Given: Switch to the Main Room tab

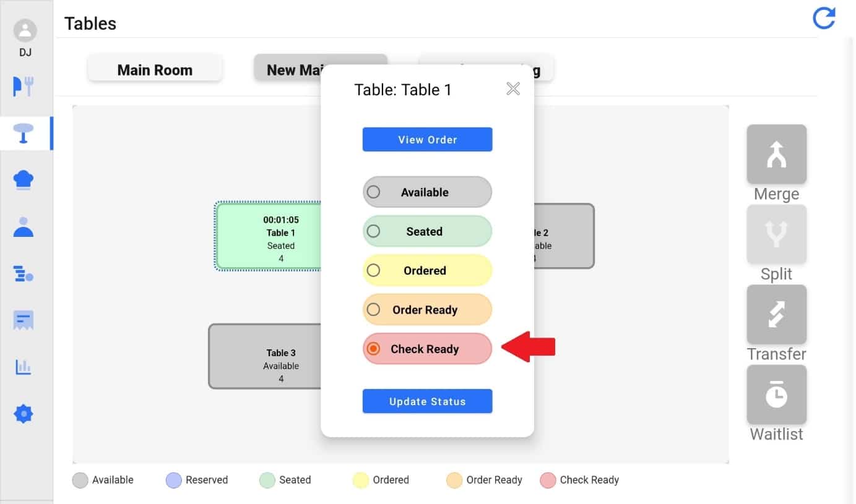Looking at the screenshot, I should pos(155,70).
